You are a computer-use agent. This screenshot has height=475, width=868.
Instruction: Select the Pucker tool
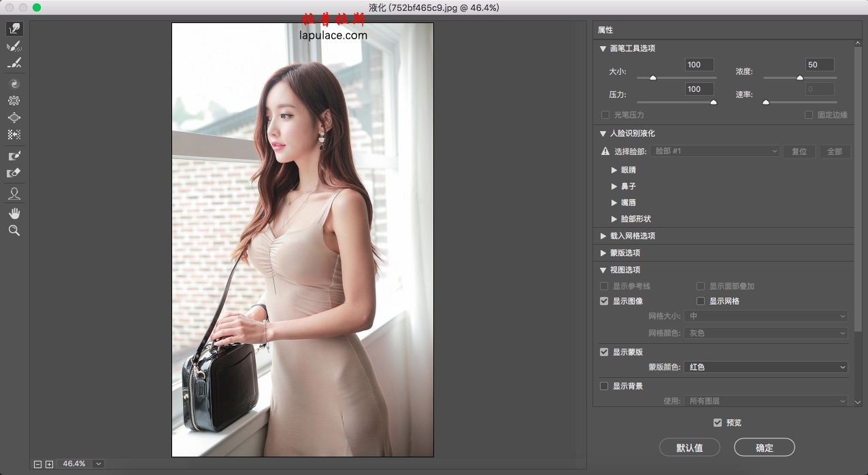(x=14, y=101)
